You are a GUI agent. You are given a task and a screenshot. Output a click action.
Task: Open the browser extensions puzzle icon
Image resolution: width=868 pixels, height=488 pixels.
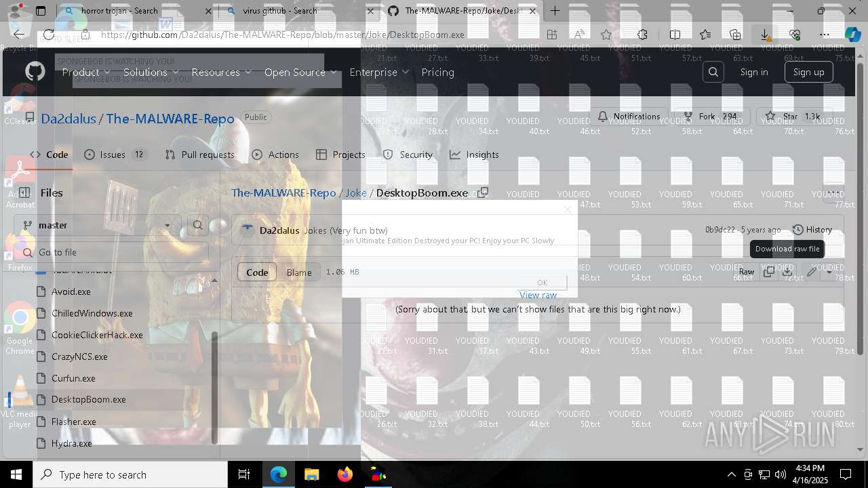[642, 35]
